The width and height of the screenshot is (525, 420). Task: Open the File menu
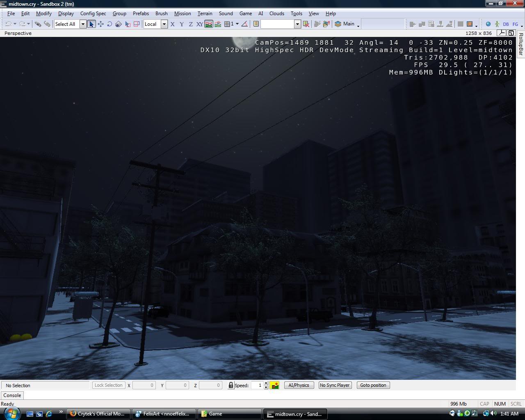[x=11, y=13]
